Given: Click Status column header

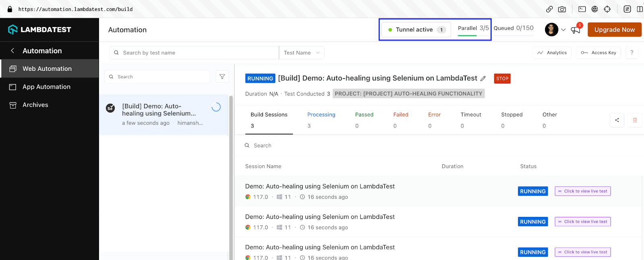Looking at the screenshot, I should [x=528, y=166].
